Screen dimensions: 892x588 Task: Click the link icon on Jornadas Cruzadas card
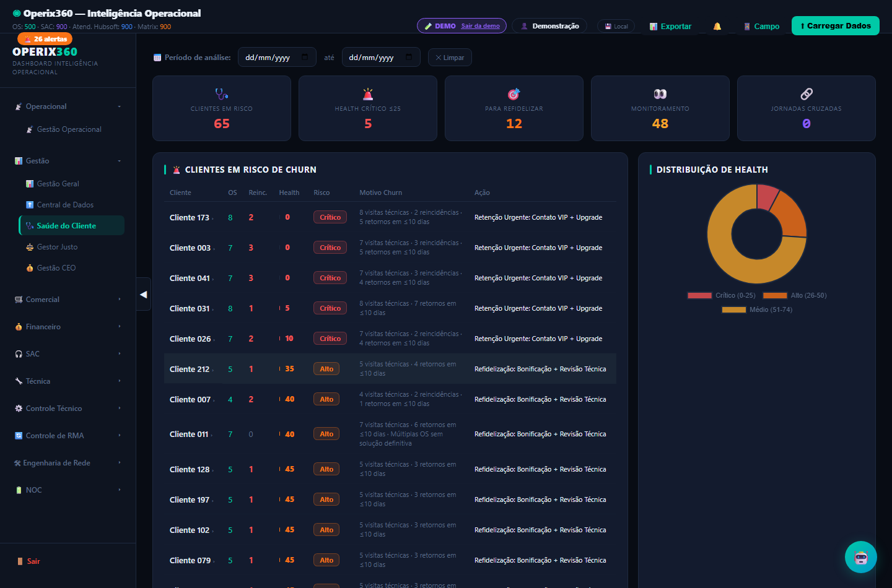pos(807,94)
